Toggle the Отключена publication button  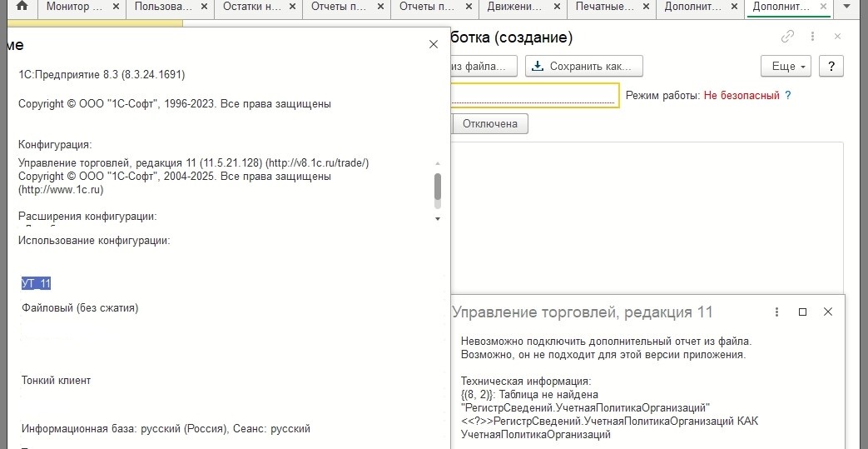coord(490,123)
